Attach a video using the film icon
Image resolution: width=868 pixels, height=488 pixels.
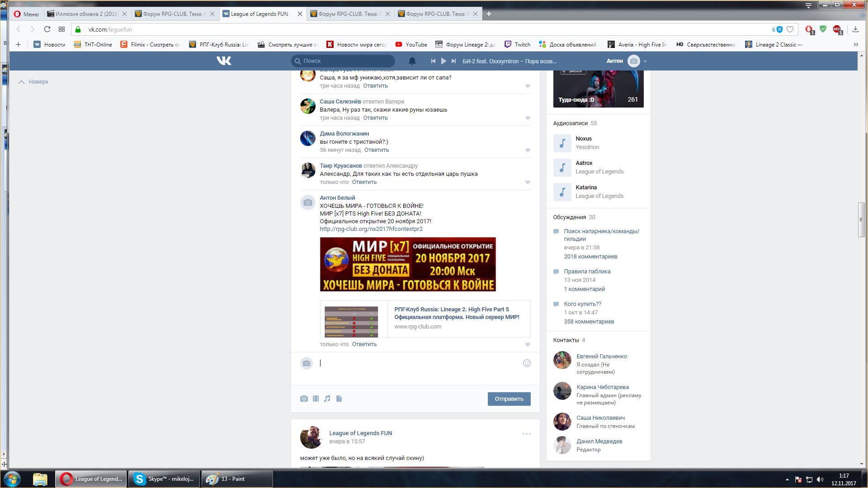point(316,399)
